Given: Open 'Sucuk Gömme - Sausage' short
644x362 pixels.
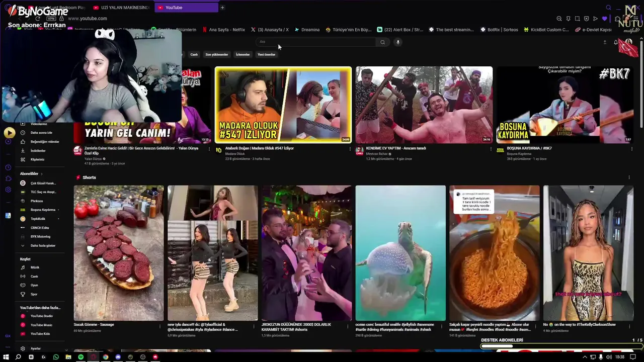Looking at the screenshot, I should coord(119,253).
